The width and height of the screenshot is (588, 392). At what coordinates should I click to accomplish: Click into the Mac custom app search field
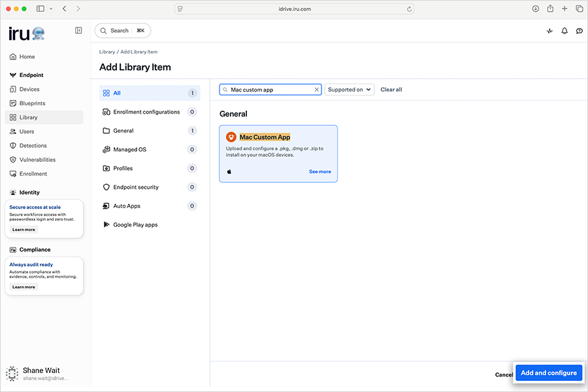coord(270,90)
